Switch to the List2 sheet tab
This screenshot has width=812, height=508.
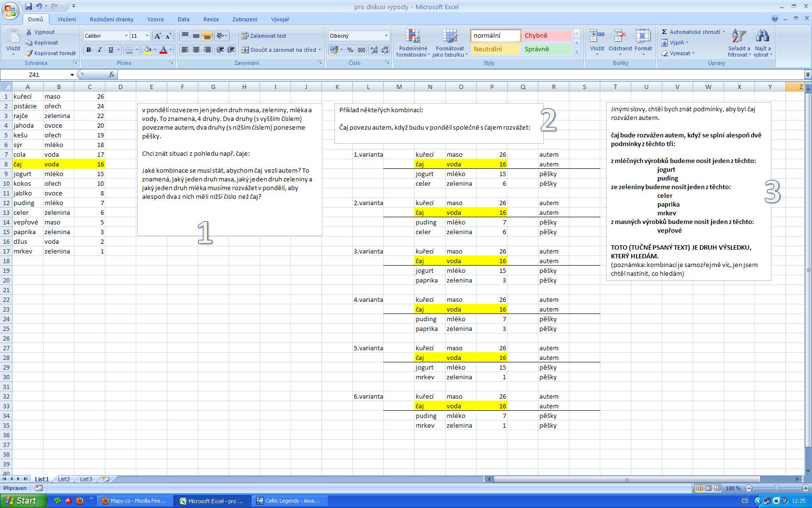(x=64, y=479)
